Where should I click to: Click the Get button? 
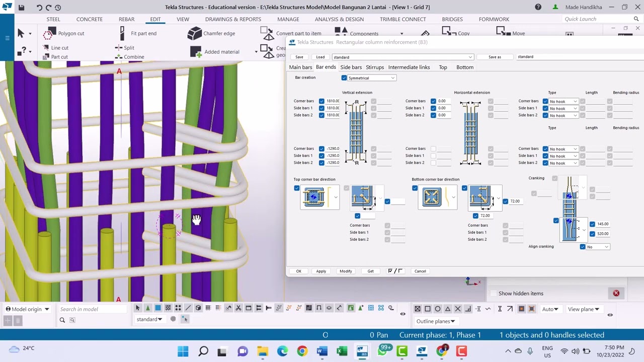tap(370, 271)
